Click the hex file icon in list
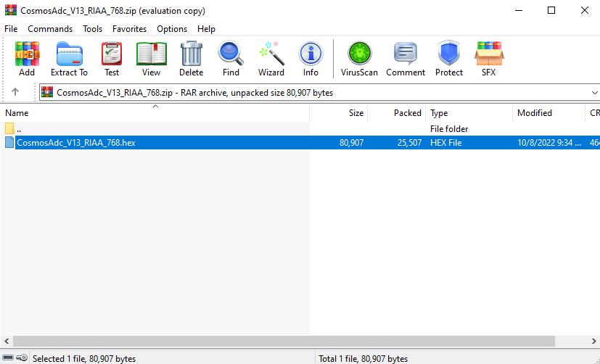600x364 pixels. pyautogui.click(x=9, y=143)
